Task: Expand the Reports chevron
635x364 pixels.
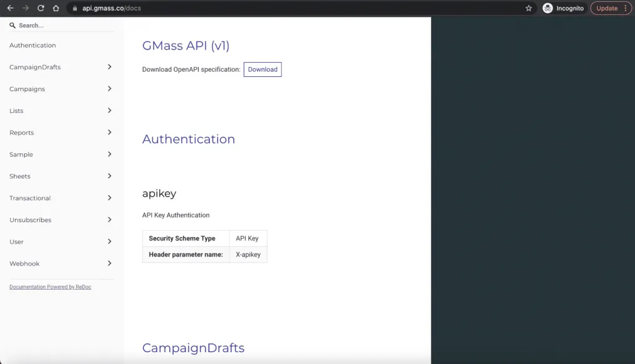Action: [109, 133]
